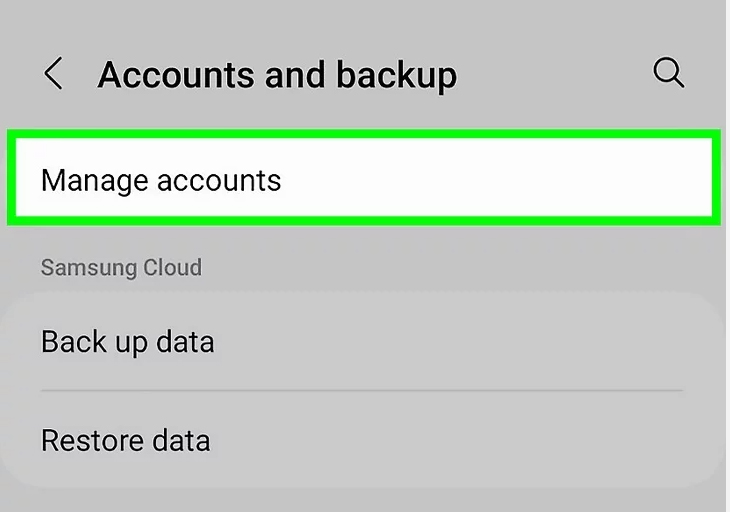Search settings using the top-right icon
Image resolution: width=730 pixels, height=512 pixels.
coord(669,73)
